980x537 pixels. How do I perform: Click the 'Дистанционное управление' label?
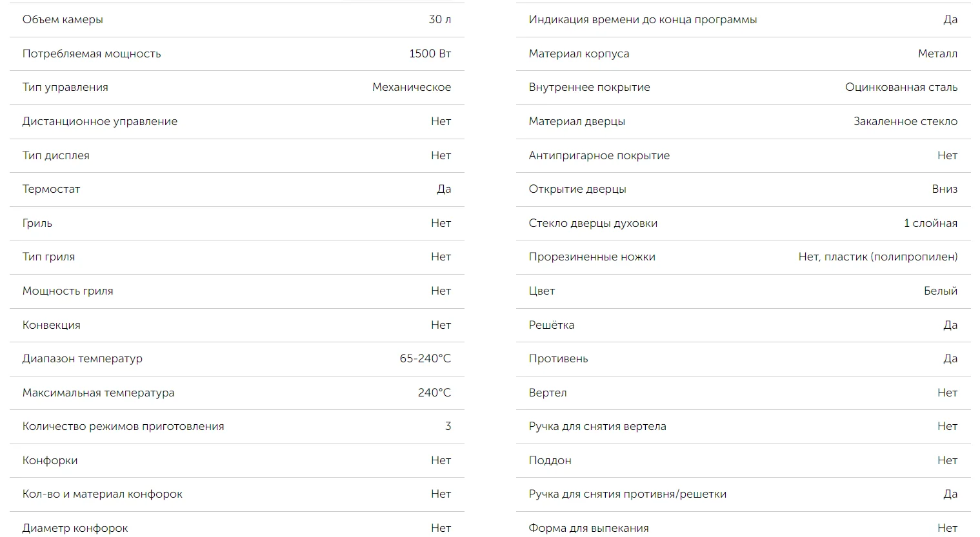click(100, 121)
